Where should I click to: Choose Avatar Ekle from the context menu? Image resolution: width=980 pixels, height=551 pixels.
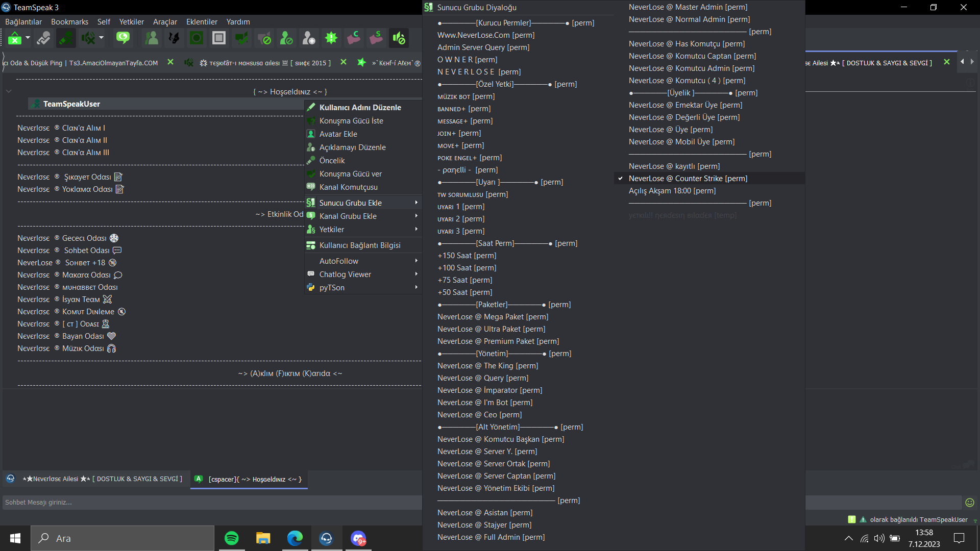click(363, 134)
